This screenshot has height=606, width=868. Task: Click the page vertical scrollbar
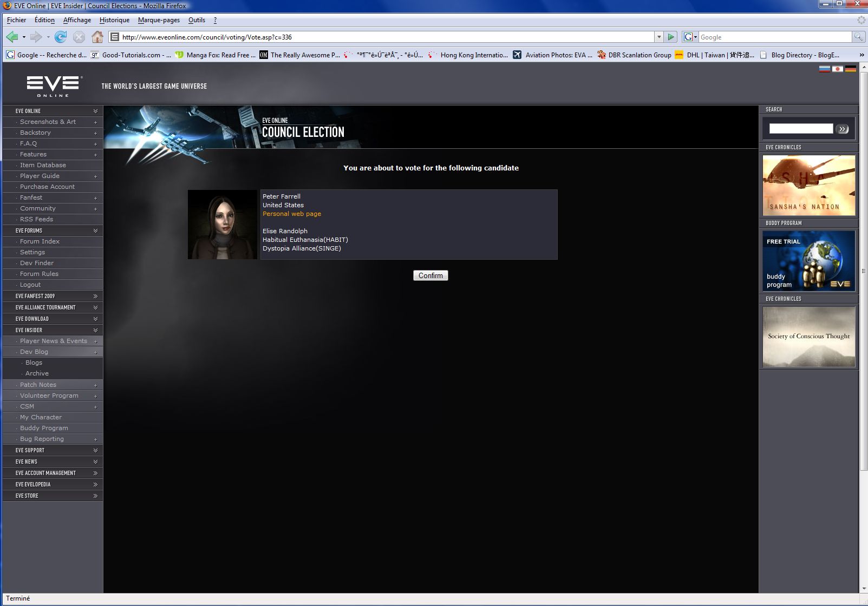pyautogui.click(x=864, y=271)
